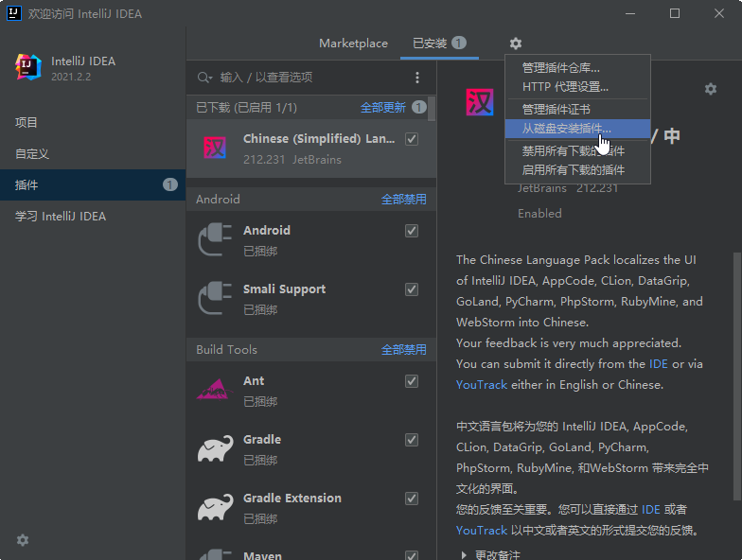Image resolution: width=742 pixels, height=560 pixels.
Task: Click the IntelliJ title bar app icon
Action: click(x=14, y=13)
